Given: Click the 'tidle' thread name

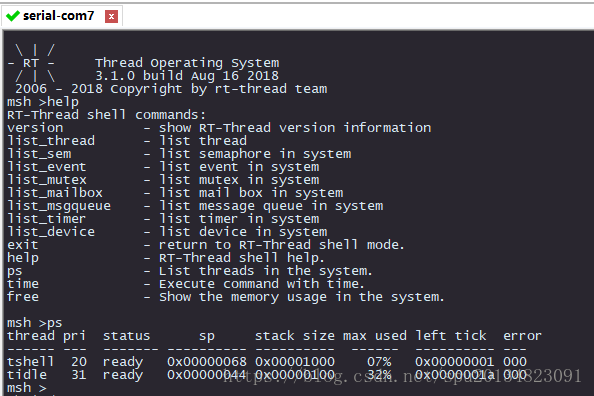Looking at the screenshot, I should pyautogui.click(x=27, y=374).
